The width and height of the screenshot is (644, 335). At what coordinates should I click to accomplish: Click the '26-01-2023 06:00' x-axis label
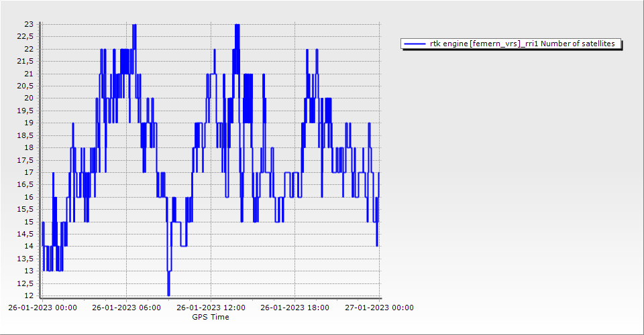[126, 308]
